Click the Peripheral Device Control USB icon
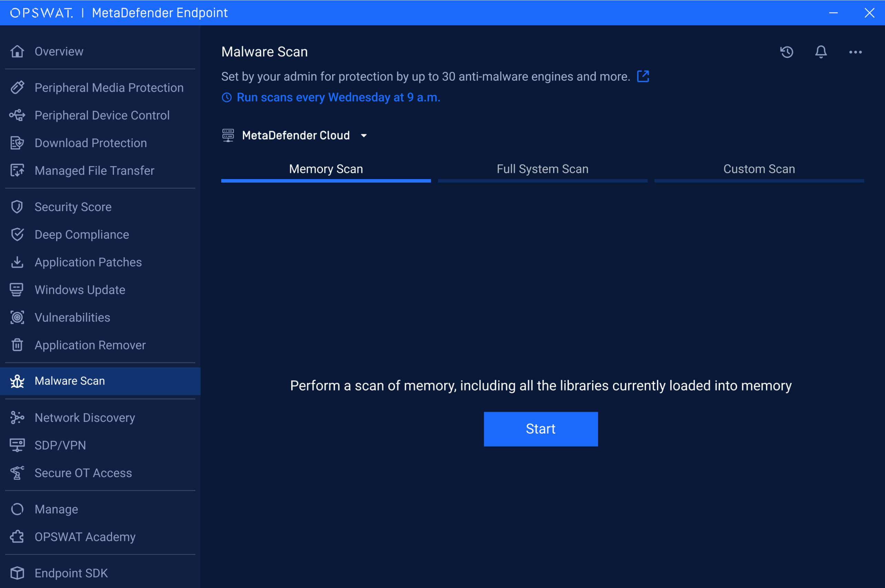 point(17,115)
